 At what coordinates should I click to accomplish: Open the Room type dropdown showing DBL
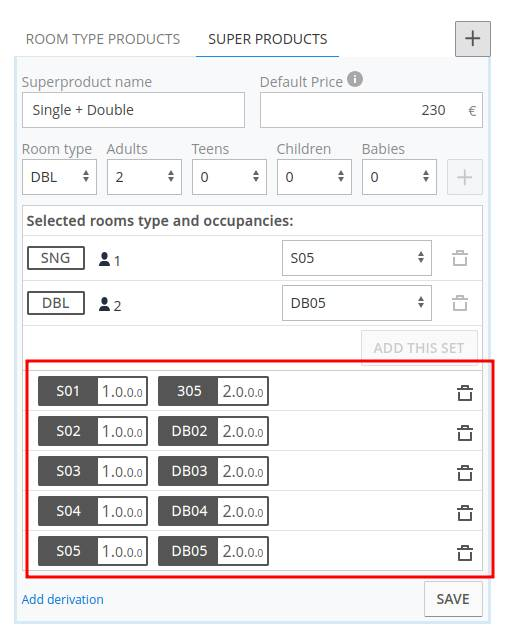coord(59,177)
